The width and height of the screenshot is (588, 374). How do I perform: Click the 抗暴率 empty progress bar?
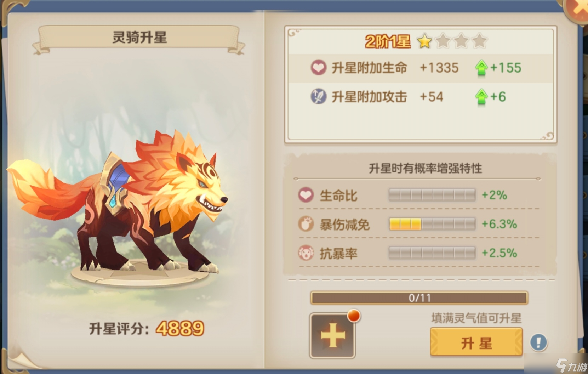(x=432, y=253)
